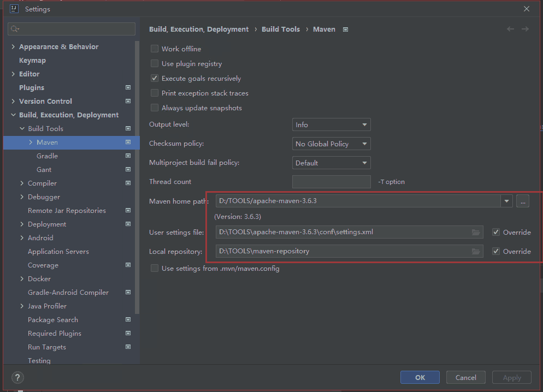
Task: Expand the Editor section
Action: pyautogui.click(x=13, y=74)
